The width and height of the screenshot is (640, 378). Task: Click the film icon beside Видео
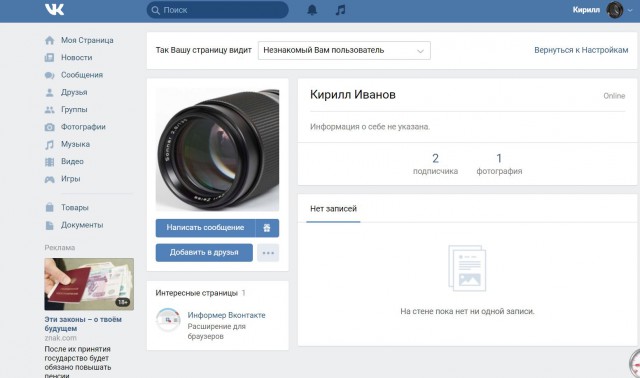(x=49, y=162)
